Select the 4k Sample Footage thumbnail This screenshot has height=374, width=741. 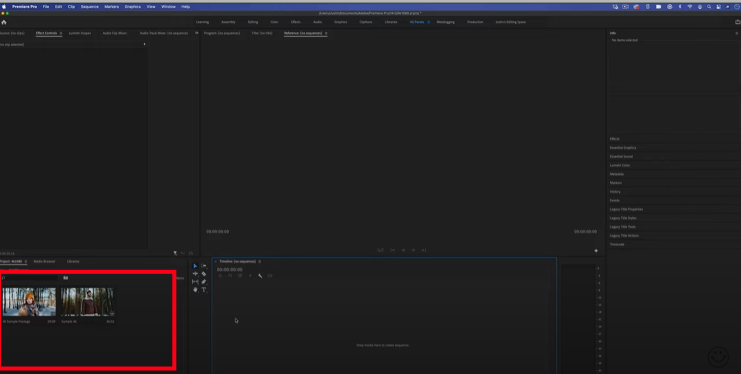click(29, 302)
